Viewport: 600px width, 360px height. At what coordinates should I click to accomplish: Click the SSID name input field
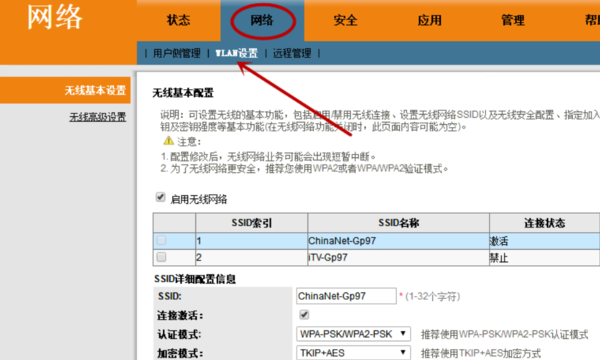coord(346,296)
